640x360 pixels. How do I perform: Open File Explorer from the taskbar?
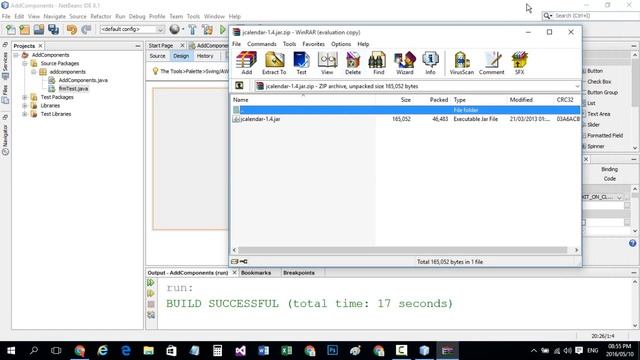[x=148, y=351]
